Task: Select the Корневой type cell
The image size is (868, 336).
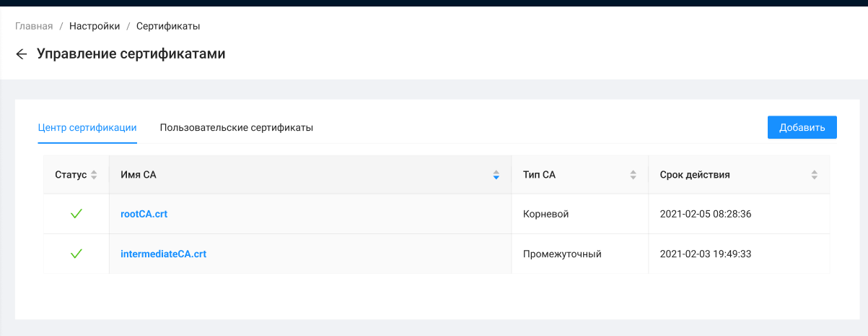Action: click(546, 214)
